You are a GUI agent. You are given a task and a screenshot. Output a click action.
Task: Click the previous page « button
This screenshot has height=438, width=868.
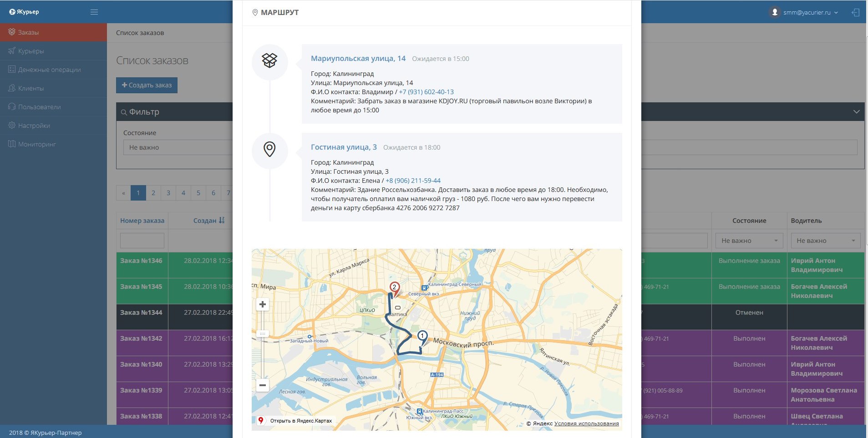pyautogui.click(x=123, y=193)
